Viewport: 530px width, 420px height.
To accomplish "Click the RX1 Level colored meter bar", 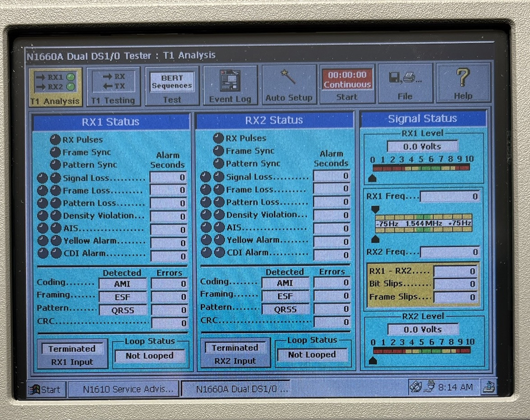I will click(421, 168).
